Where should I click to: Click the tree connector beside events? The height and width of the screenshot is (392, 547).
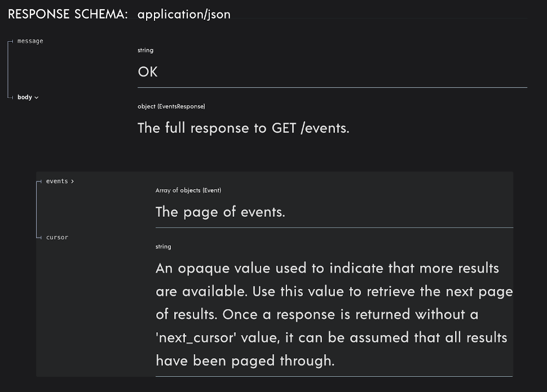tap(39, 181)
